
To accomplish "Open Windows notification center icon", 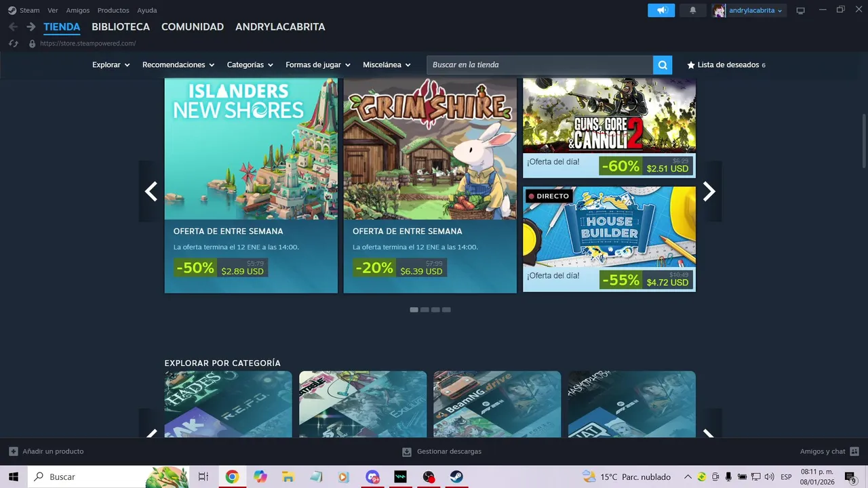I will (850, 477).
